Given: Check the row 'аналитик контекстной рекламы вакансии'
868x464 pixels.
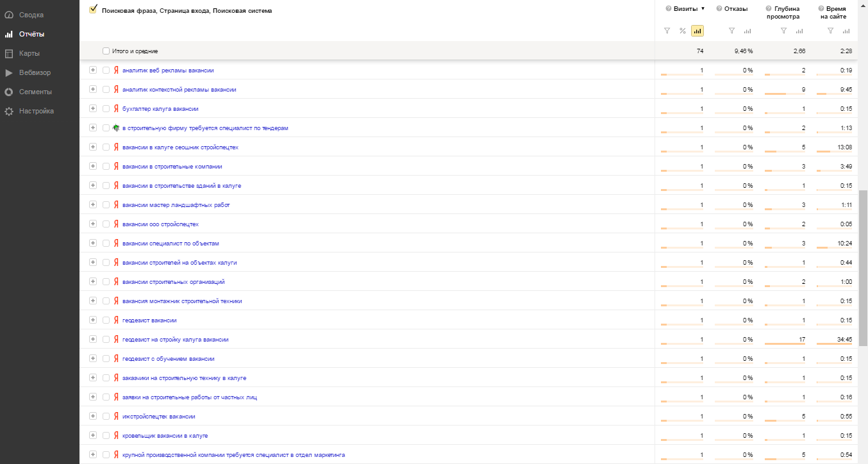Looking at the screenshot, I should coord(106,90).
